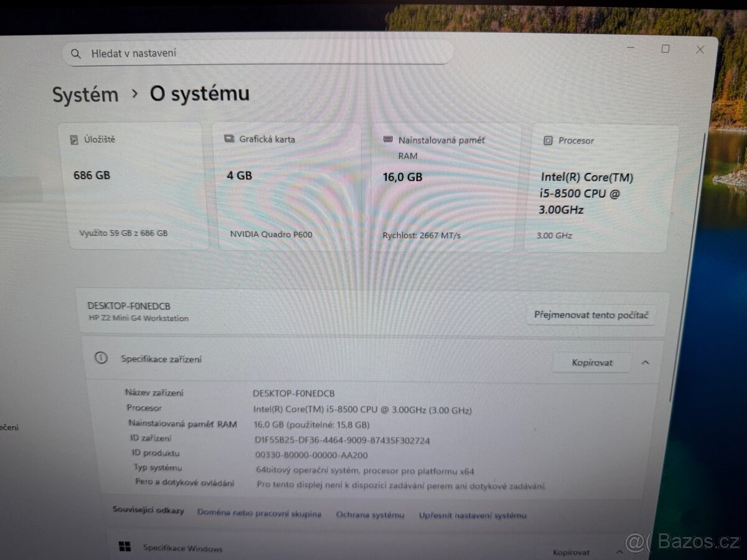Open Ochrana systému settings

click(370, 515)
